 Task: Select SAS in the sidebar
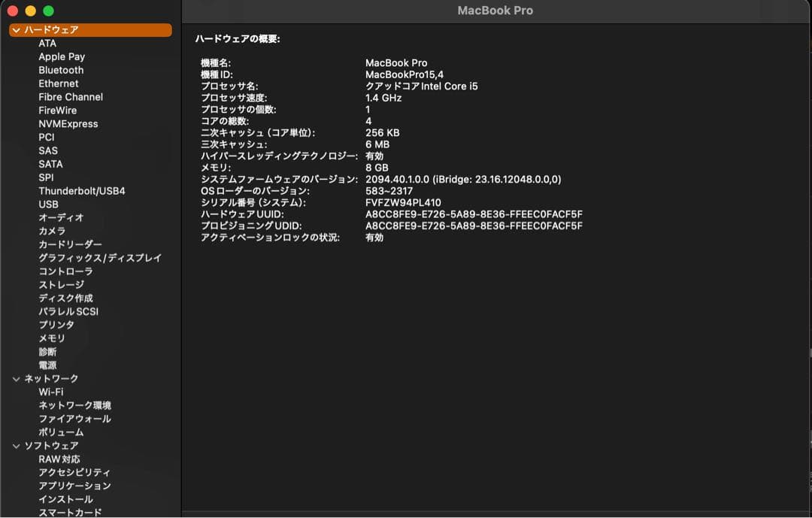48,151
